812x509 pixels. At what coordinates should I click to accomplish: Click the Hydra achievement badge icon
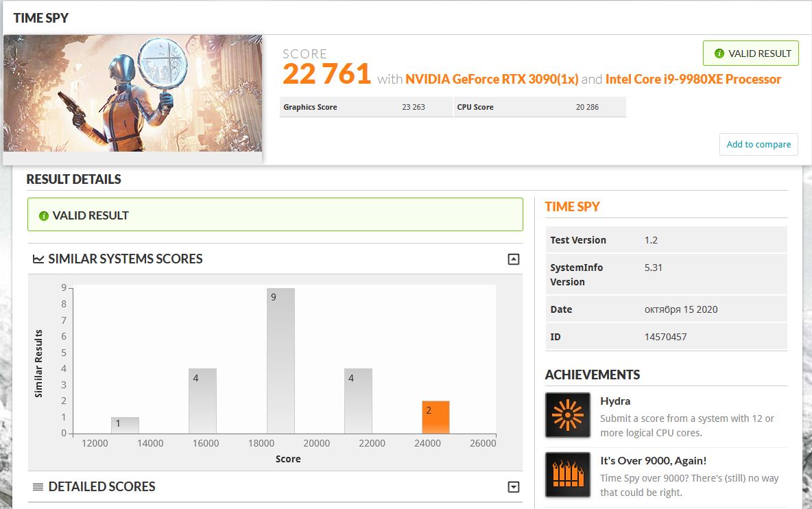click(x=567, y=414)
